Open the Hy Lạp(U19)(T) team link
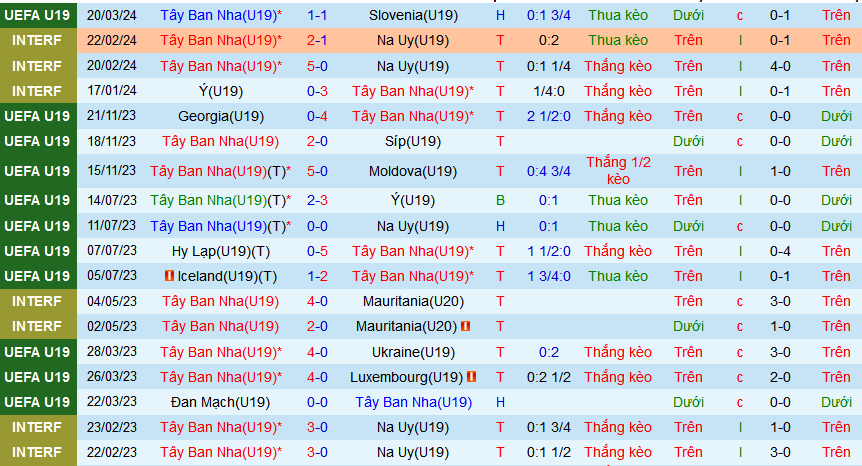Viewport: 862px width, 466px height. click(221, 252)
